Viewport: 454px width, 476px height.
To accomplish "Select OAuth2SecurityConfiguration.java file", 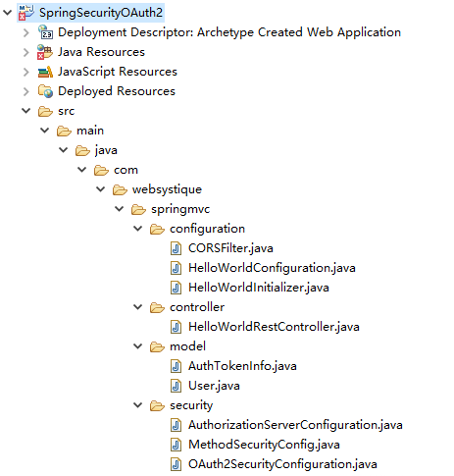I will [x=282, y=464].
